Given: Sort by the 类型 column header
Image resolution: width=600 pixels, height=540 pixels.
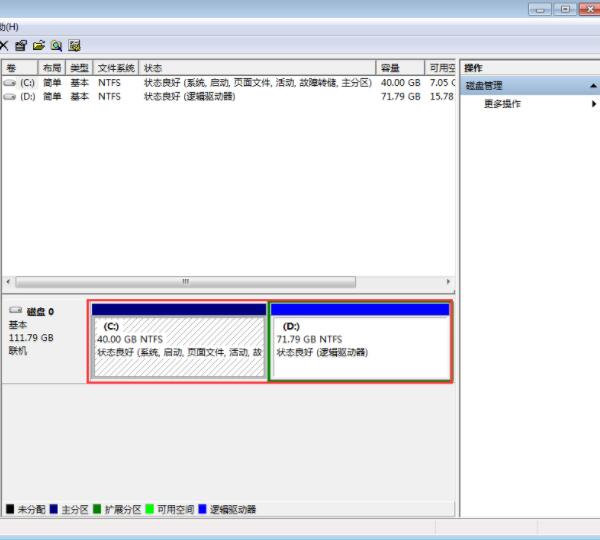Looking at the screenshot, I should (x=80, y=68).
